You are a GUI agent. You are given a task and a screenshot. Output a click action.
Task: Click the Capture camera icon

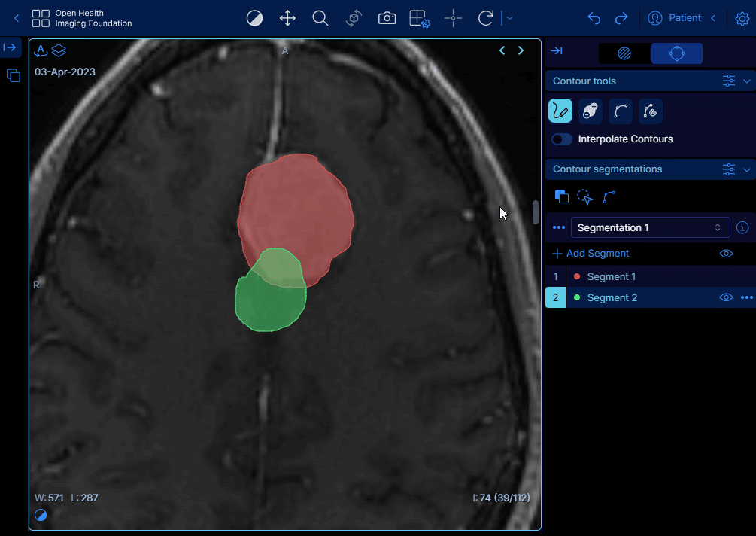coord(387,18)
